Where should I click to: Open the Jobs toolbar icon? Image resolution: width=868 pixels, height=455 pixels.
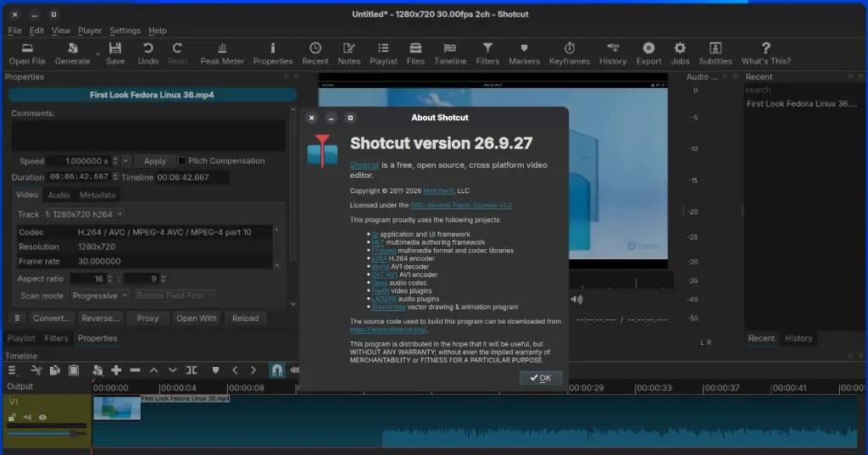tap(680, 48)
